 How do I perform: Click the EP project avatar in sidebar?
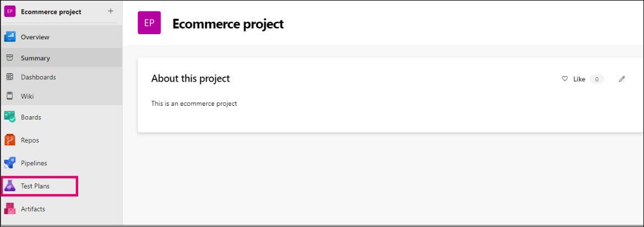(10, 12)
